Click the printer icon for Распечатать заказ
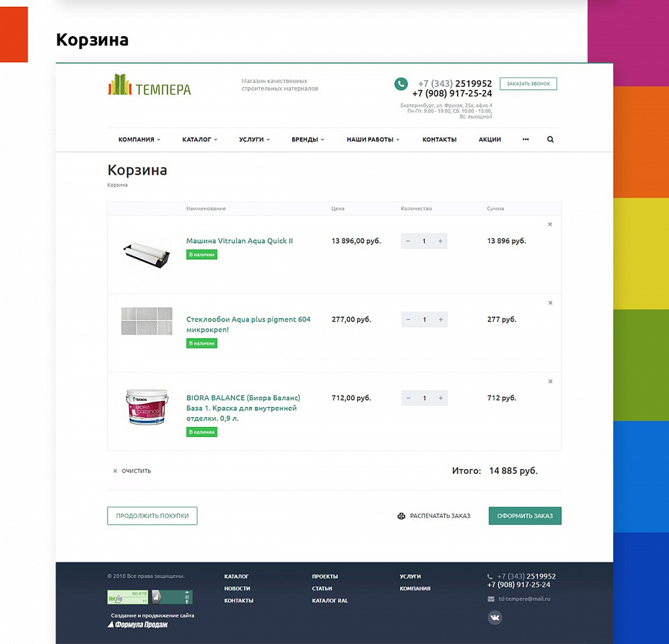Image resolution: width=669 pixels, height=644 pixels. (x=401, y=516)
